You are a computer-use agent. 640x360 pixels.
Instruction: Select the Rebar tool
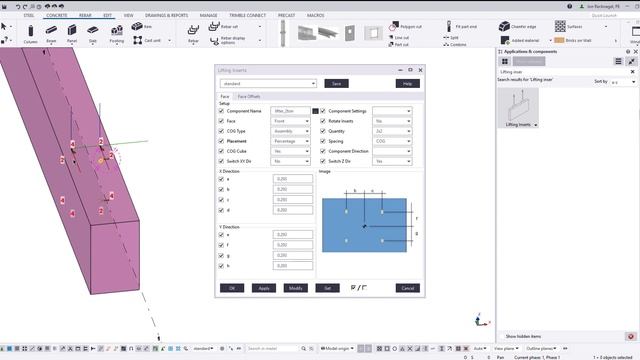pyautogui.click(x=193, y=33)
